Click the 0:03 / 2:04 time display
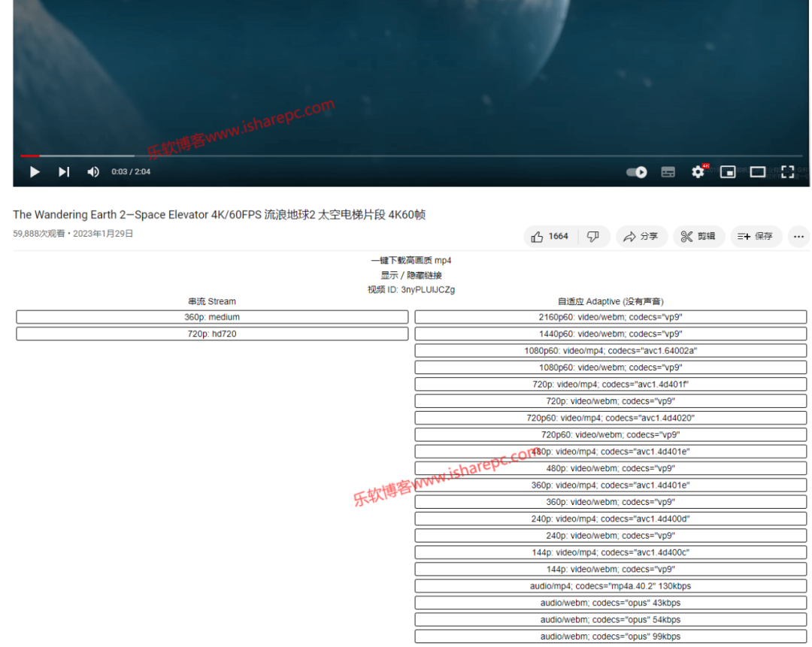The height and width of the screenshot is (647, 812). [x=131, y=172]
